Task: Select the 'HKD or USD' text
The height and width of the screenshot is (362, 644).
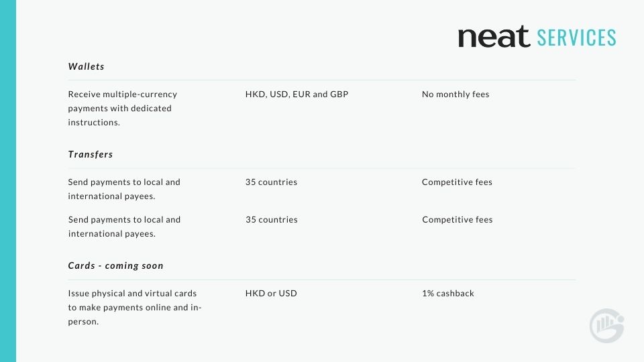Action: [x=271, y=294]
